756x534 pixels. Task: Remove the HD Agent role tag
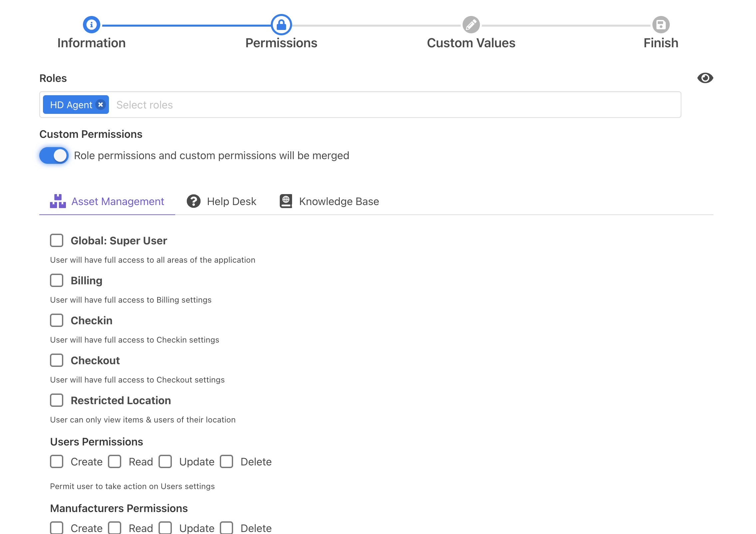(101, 105)
